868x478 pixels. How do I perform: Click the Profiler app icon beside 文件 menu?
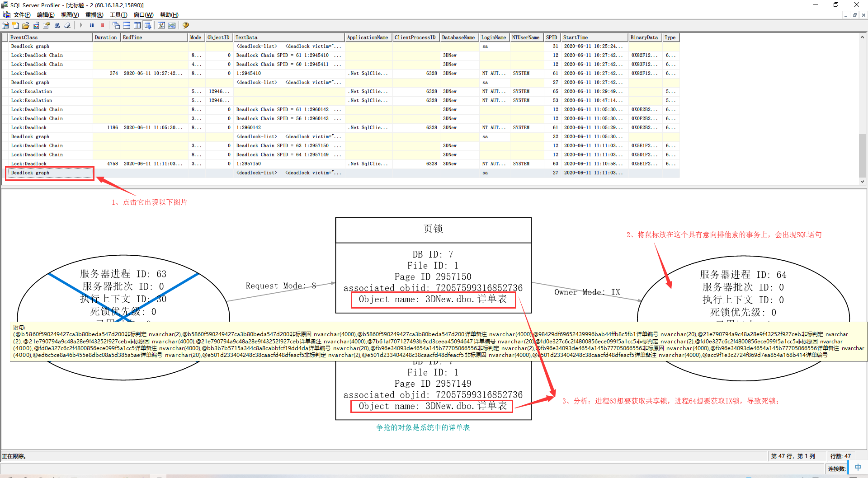pos(6,15)
